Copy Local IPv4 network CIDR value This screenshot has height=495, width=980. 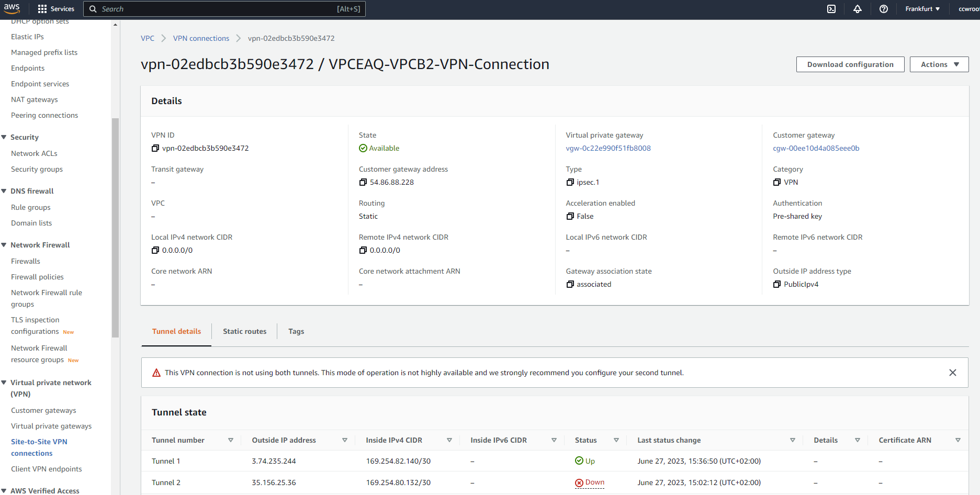(155, 251)
